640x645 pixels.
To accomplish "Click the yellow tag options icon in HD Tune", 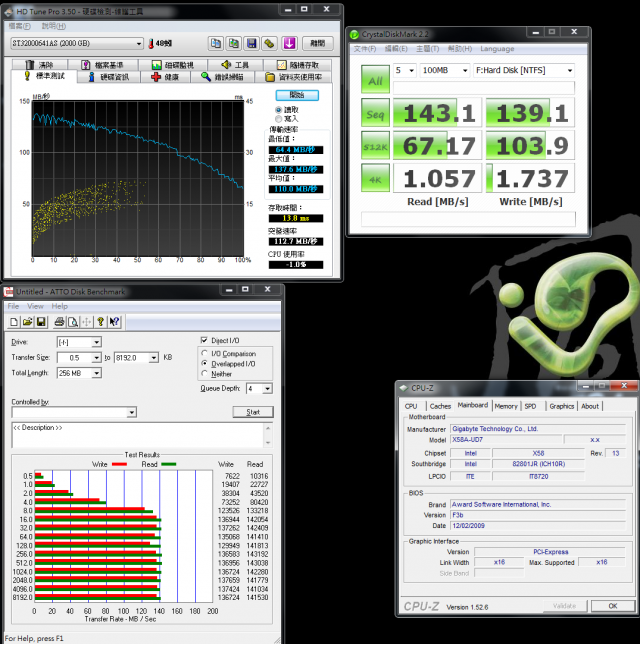I will coord(269,43).
